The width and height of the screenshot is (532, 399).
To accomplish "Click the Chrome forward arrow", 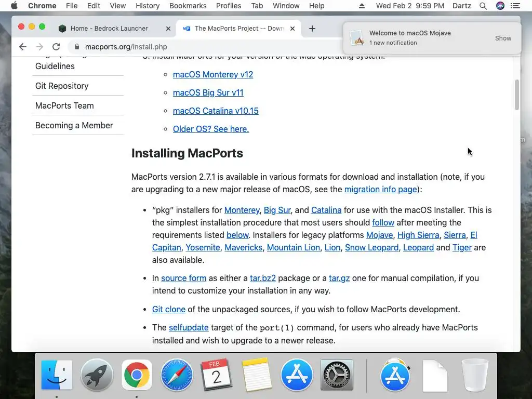I will (39, 47).
